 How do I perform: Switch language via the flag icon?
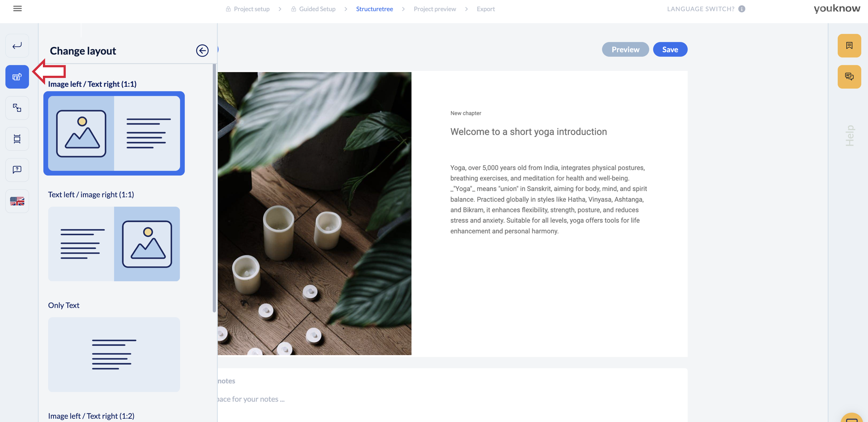point(17,201)
